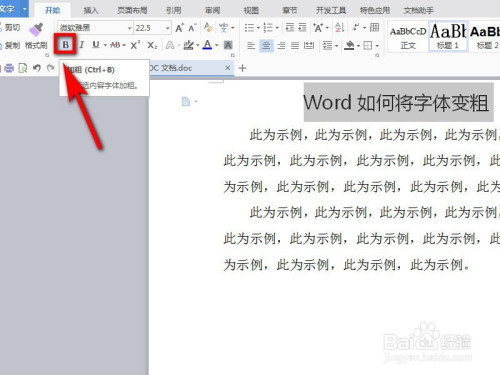
Task: Apply superscript formatting
Action: (135, 45)
